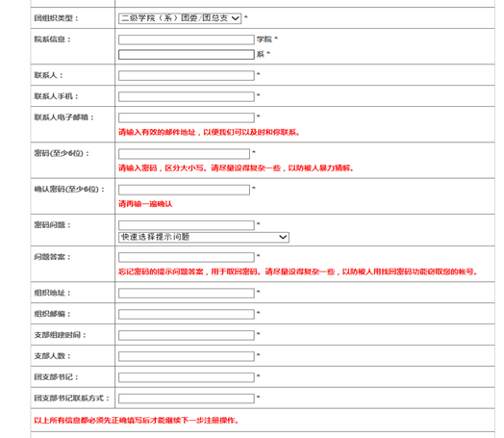
Task: Click the 联系人手机 input field
Action: pos(186,97)
